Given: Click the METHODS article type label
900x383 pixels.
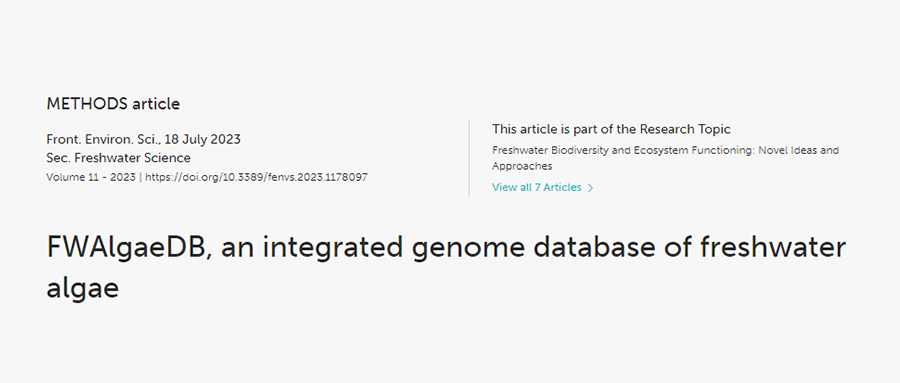Looking at the screenshot, I should [x=113, y=104].
